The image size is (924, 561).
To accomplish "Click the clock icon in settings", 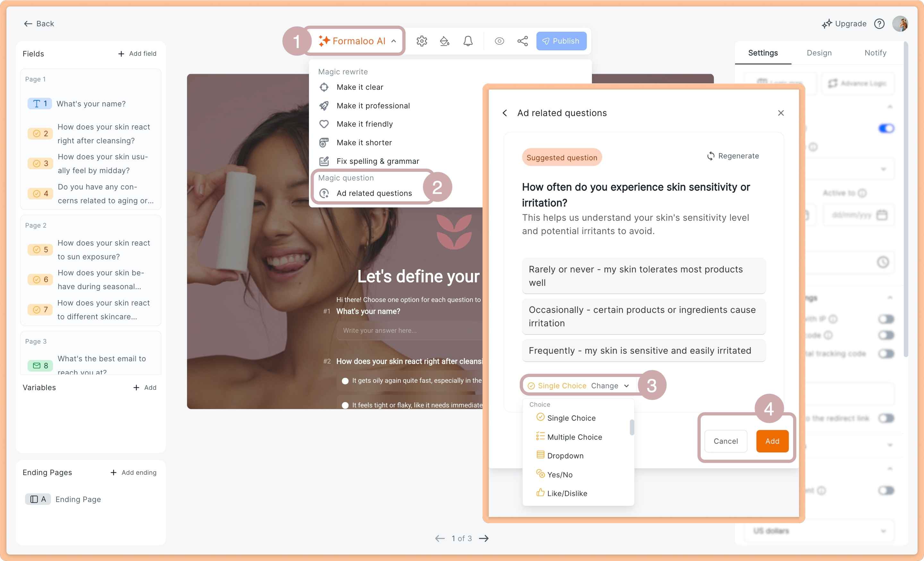I will (x=883, y=262).
